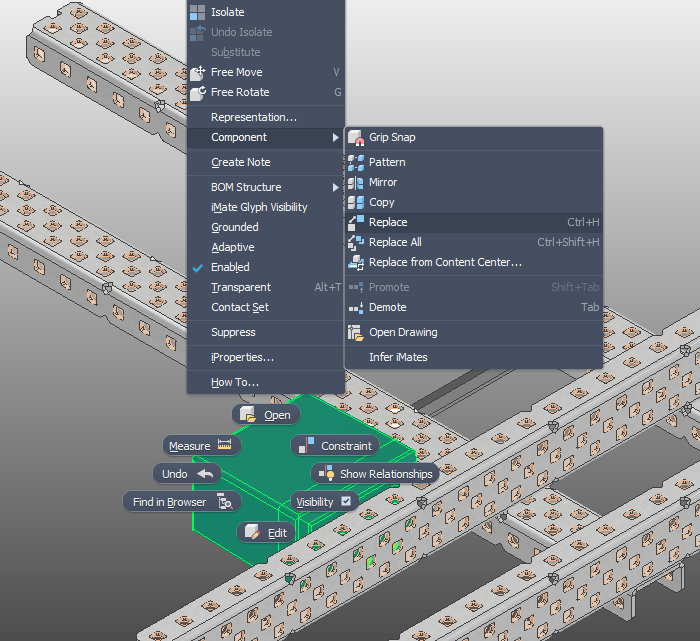Toggle Suppress for the component
Screen dimensions: 700x641
point(266,333)
